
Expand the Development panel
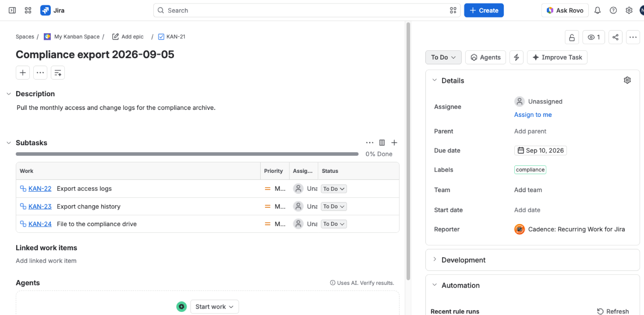coord(435,259)
